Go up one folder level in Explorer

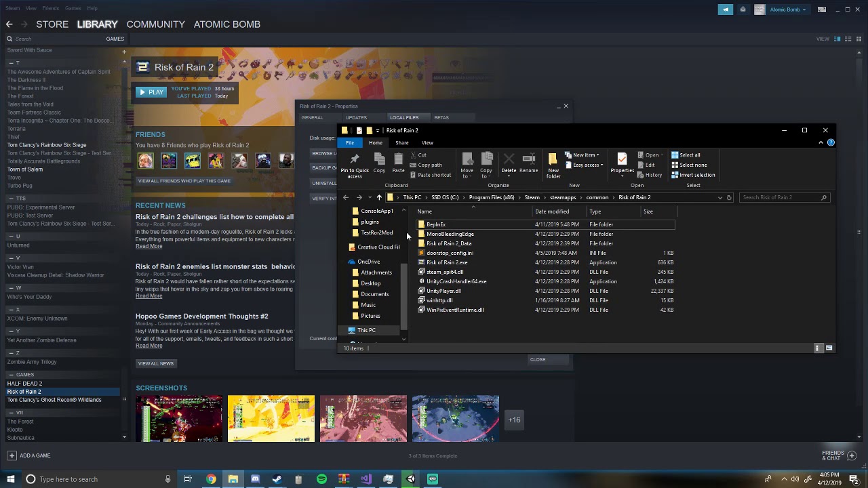pos(379,197)
